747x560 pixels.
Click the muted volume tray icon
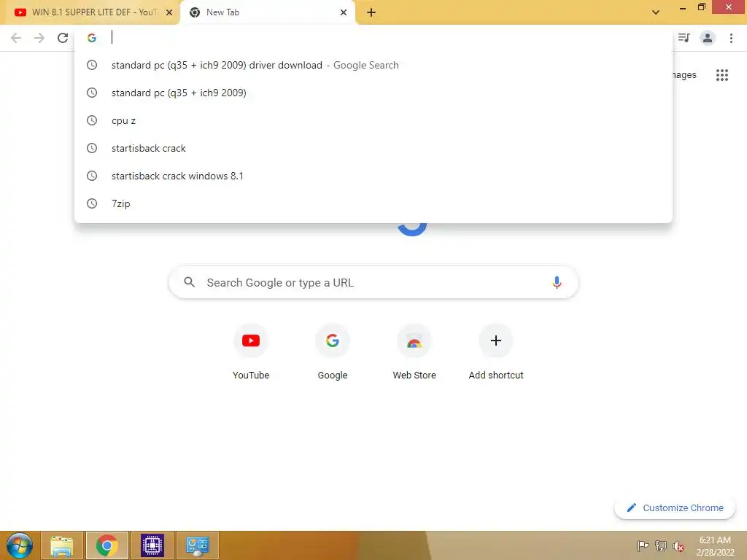click(x=678, y=545)
